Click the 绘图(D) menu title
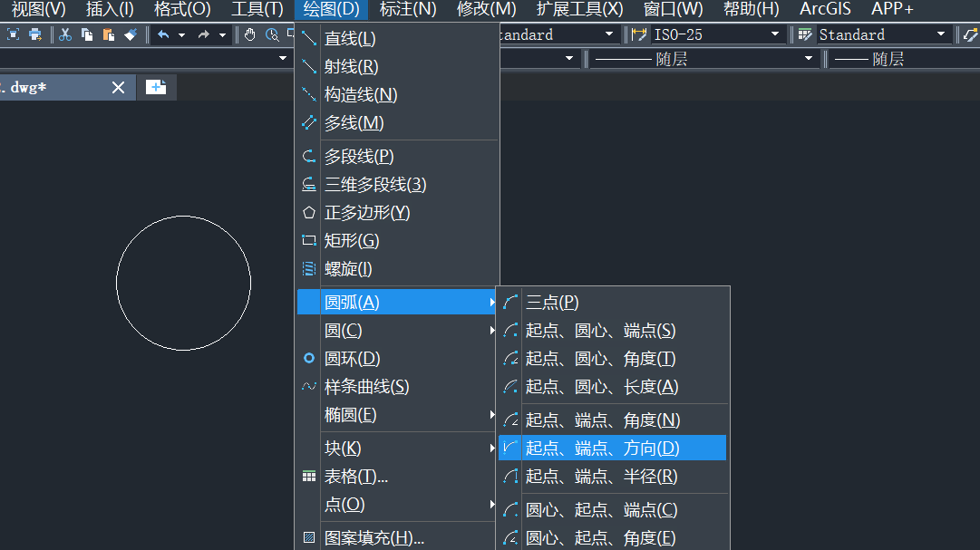 (x=331, y=9)
